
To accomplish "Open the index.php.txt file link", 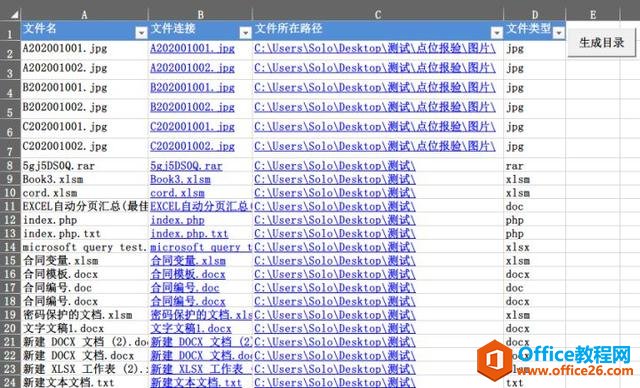I will pos(189,234).
